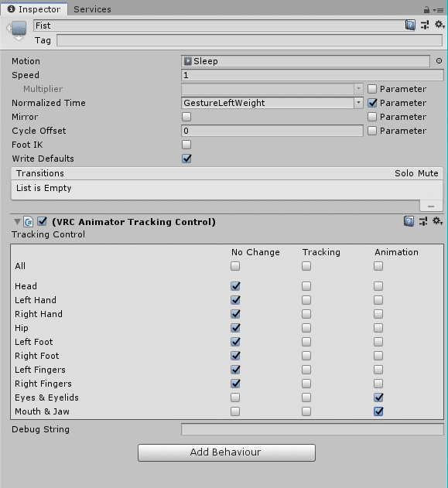Open Motion object picker circle icon
The width and height of the screenshot is (448, 488).
(439, 61)
